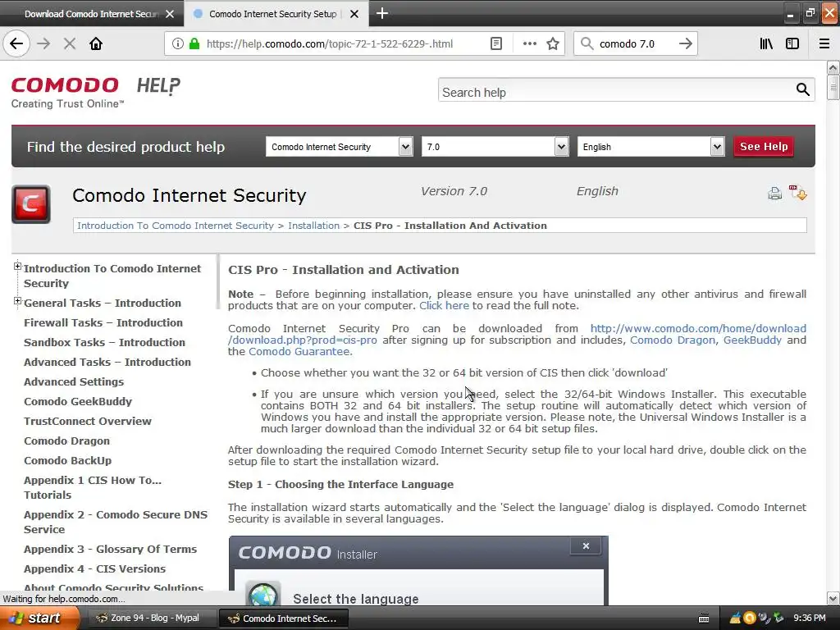The height and width of the screenshot is (630, 840).
Task: Click the help search magnifier icon
Action: click(802, 89)
